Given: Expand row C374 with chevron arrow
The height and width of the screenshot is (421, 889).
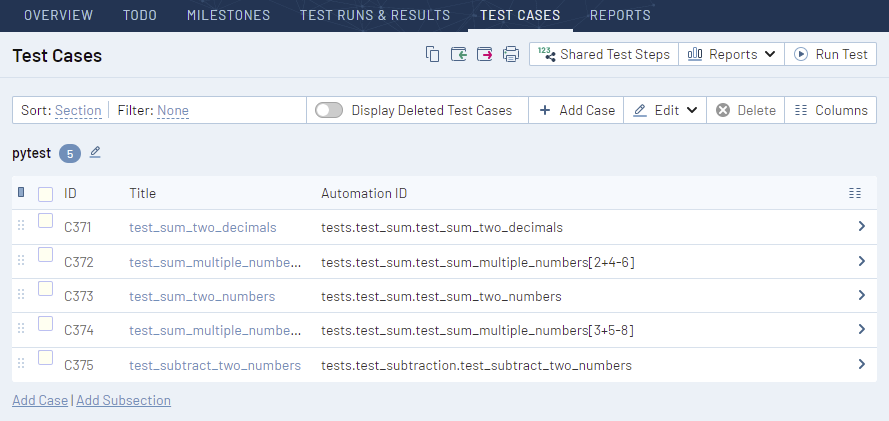Looking at the screenshot, I should coord(862,329).
